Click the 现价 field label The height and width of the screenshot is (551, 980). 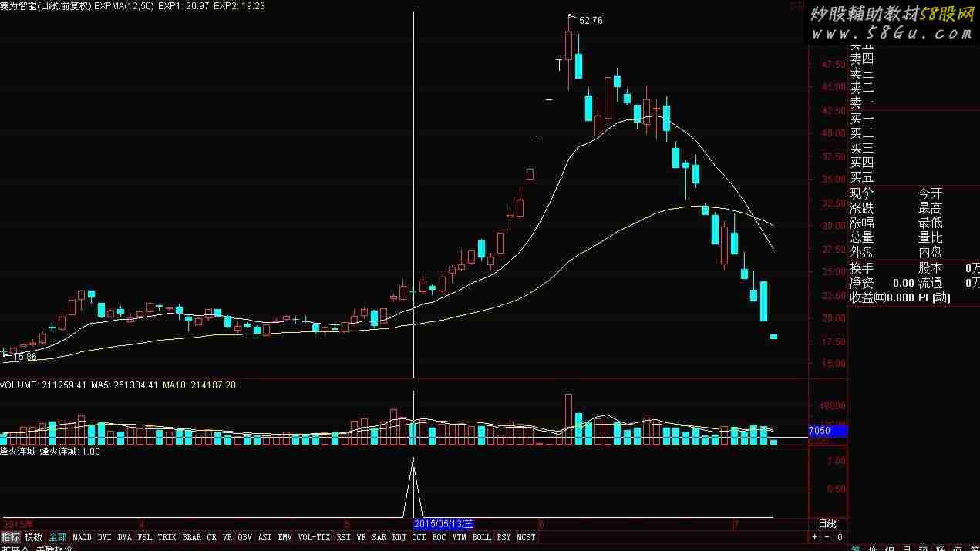pos(862,193)
